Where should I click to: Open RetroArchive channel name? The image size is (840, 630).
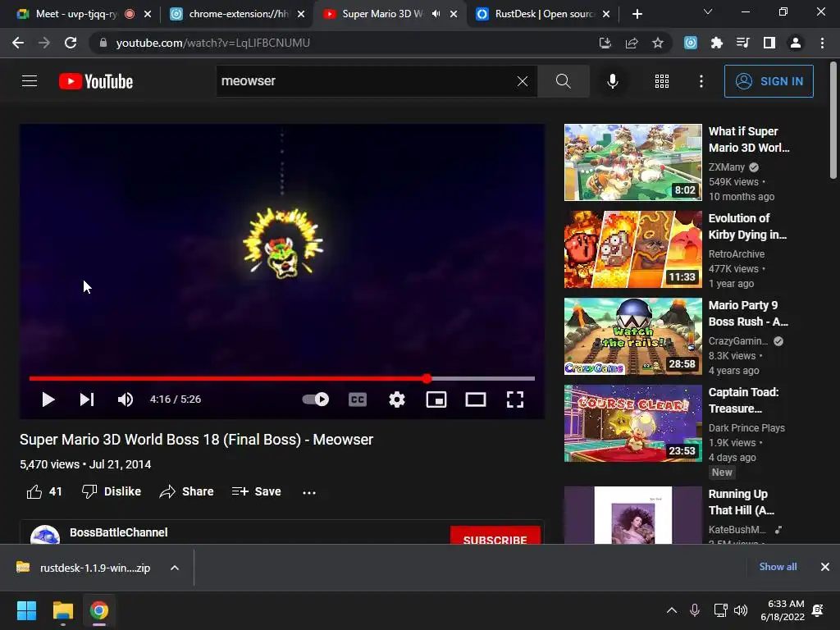[x=737, y=254]
